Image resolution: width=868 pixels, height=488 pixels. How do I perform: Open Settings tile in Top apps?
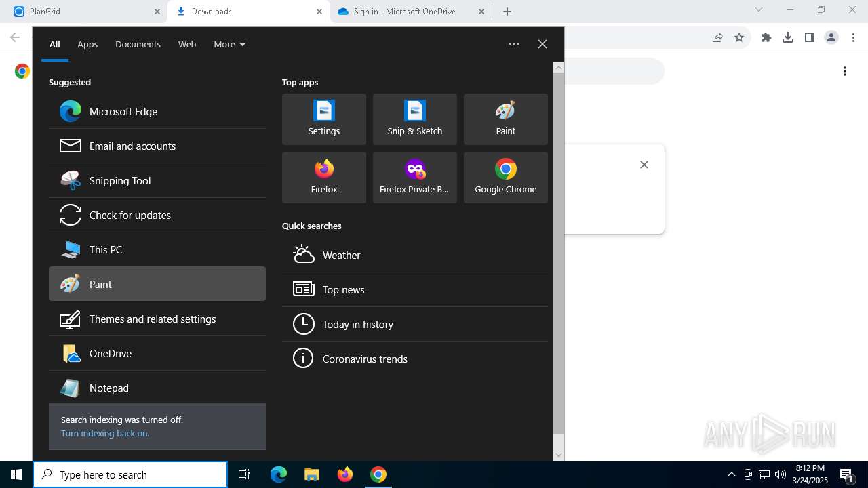coord(324,119)
